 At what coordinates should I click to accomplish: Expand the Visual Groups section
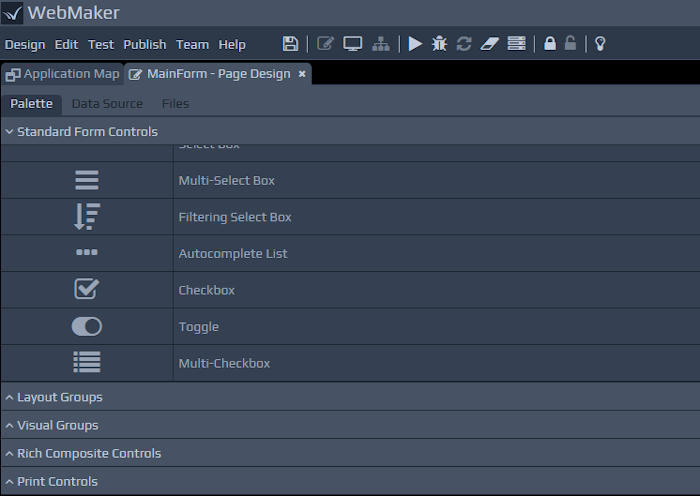350,425
